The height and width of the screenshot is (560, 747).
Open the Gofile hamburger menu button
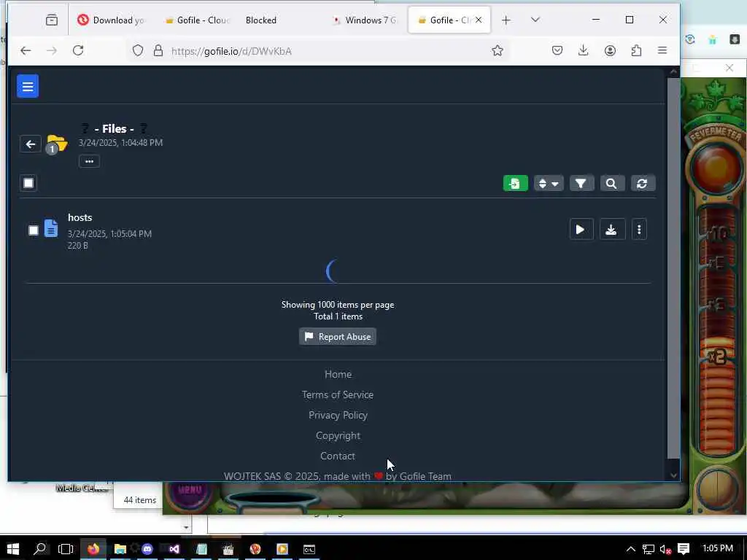click(x=28, y=86)
